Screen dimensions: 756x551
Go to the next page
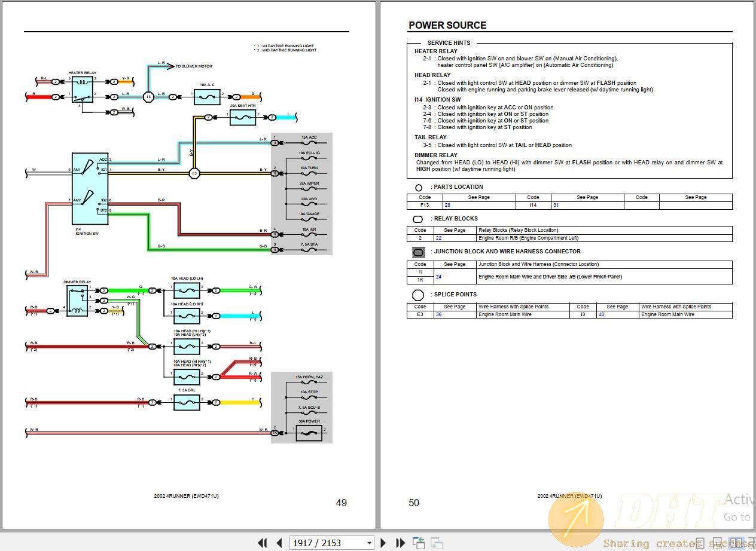pyautogui.click(x=383, y=543)
